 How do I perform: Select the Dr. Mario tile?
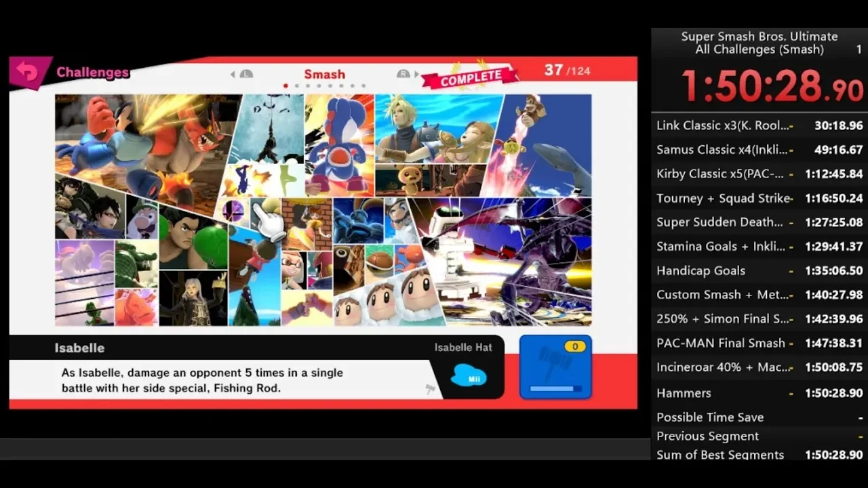[401, 220]
